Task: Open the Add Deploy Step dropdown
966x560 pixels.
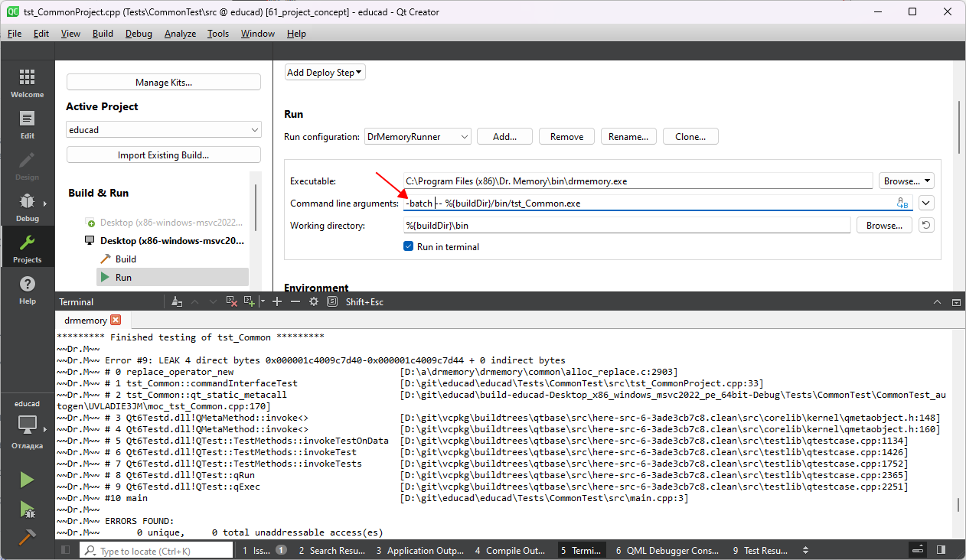Action: [325, 73]
